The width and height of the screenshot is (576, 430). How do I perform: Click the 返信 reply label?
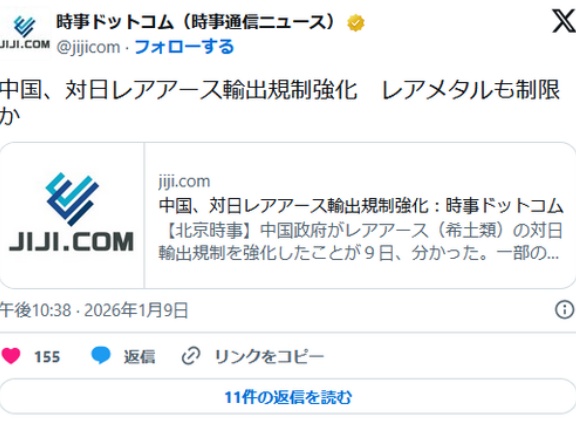(140, 357)
